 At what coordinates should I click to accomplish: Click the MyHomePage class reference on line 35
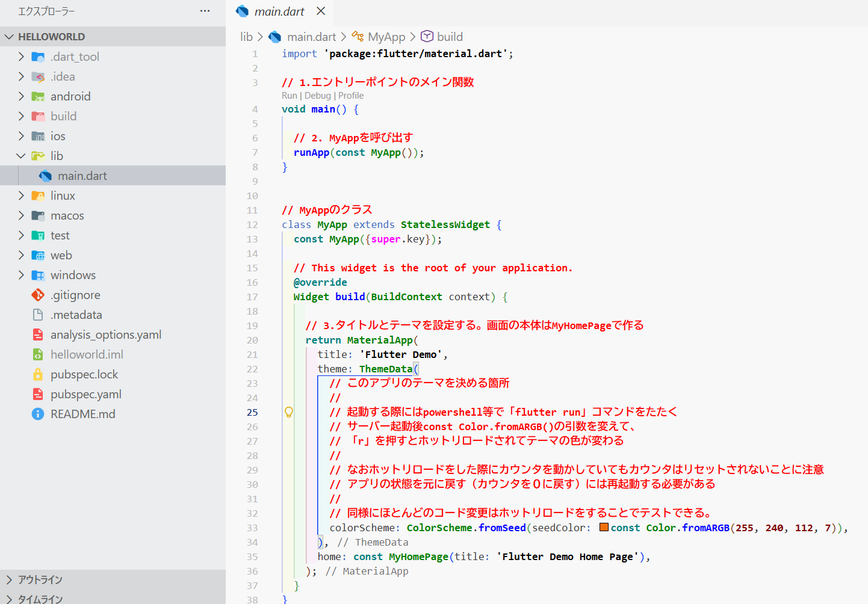tap(418, 556)
